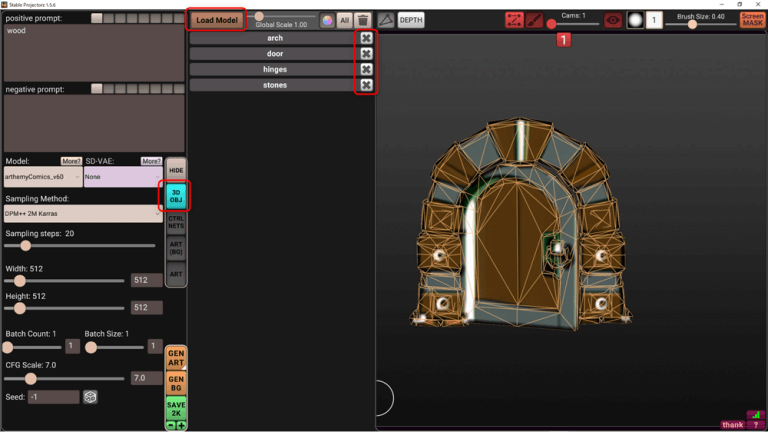Select the highlighted positive prompt preset slot
The image size is (768, 432).
coord(96,18)
